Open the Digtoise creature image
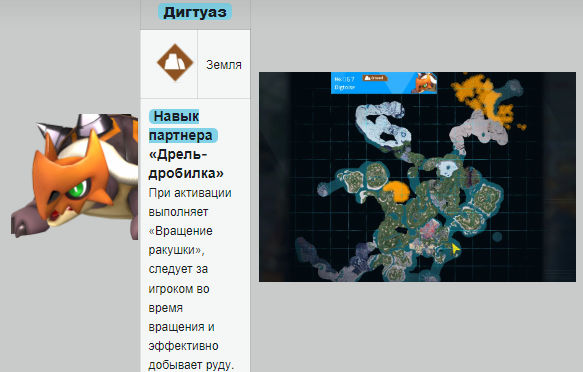583x372 pixels. coord(74,177)
